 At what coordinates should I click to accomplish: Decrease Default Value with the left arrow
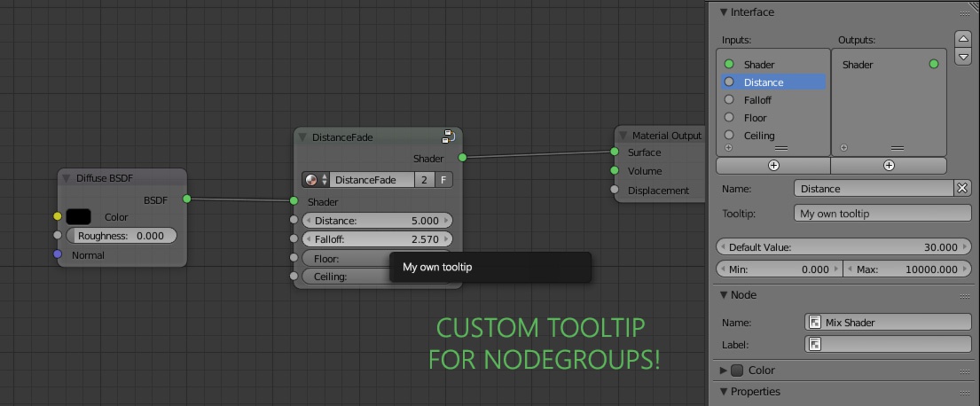tap(722, 246)
